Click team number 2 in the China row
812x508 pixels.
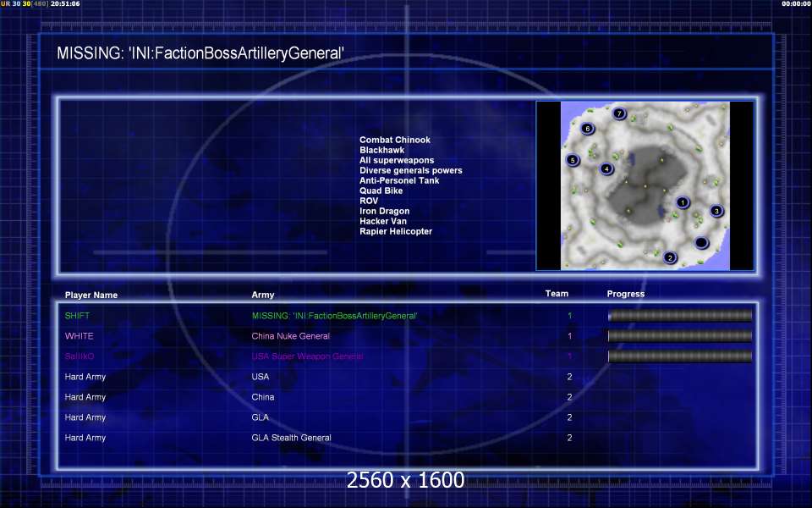coord(569,397)
